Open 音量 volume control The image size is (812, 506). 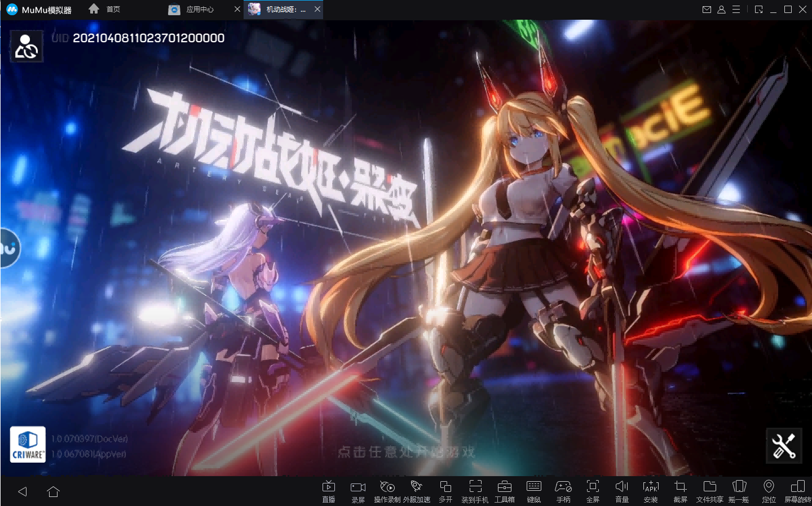[622, 491]
